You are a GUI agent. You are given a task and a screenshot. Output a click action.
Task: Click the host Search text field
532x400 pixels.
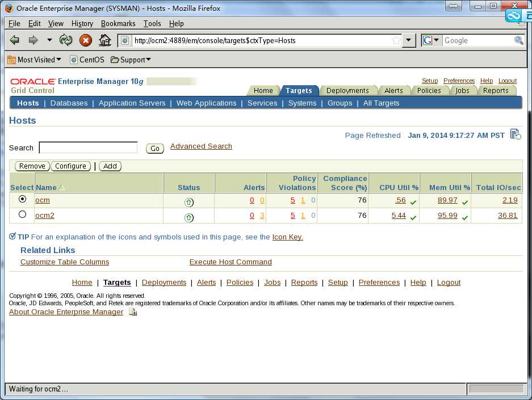(x=88, y=148)
